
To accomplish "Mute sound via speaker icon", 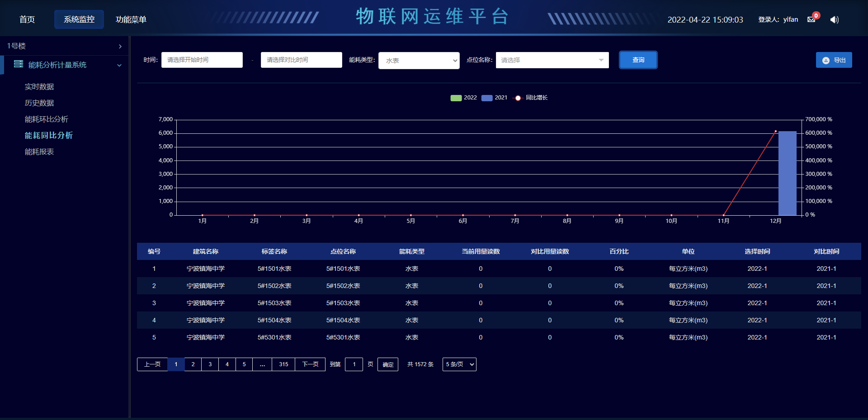I will click(x=835, y=19).
